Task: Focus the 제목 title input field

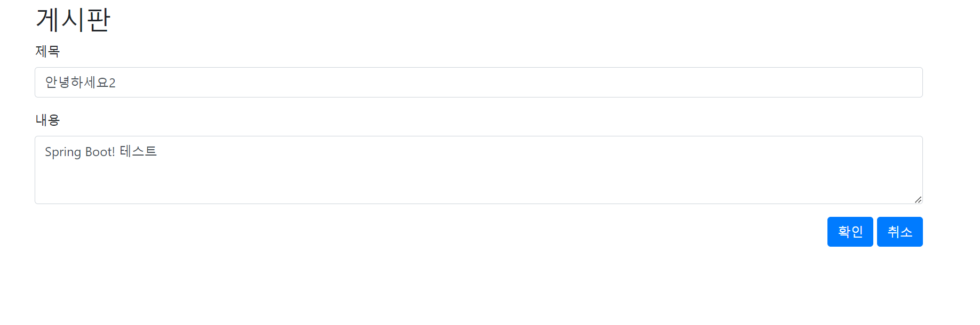Action: 479,83
